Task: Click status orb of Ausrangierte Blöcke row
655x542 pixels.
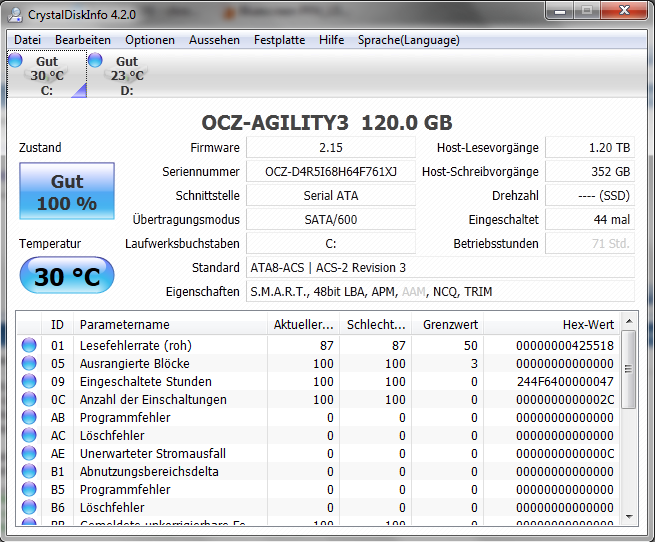Action: [x=29, y=364]
